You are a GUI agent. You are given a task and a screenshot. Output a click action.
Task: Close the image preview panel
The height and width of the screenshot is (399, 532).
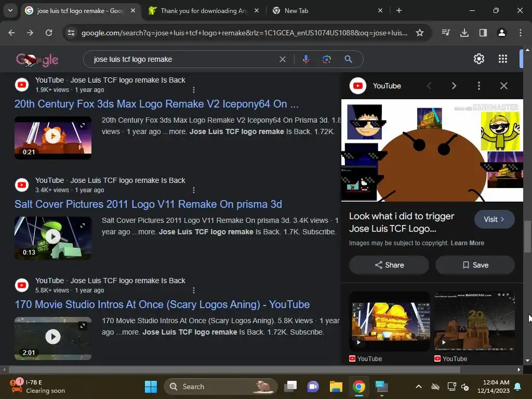pos(504,86)
